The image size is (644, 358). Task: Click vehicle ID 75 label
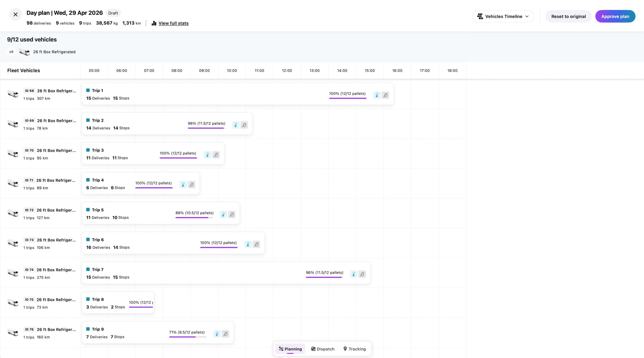point(29,300)
